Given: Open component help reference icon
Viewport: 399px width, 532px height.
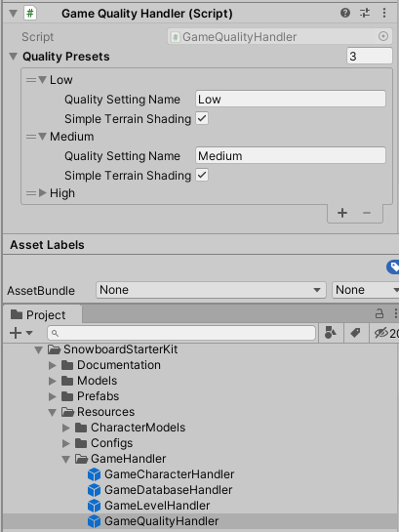Looking at the screenshot, I should pos(345,14).
